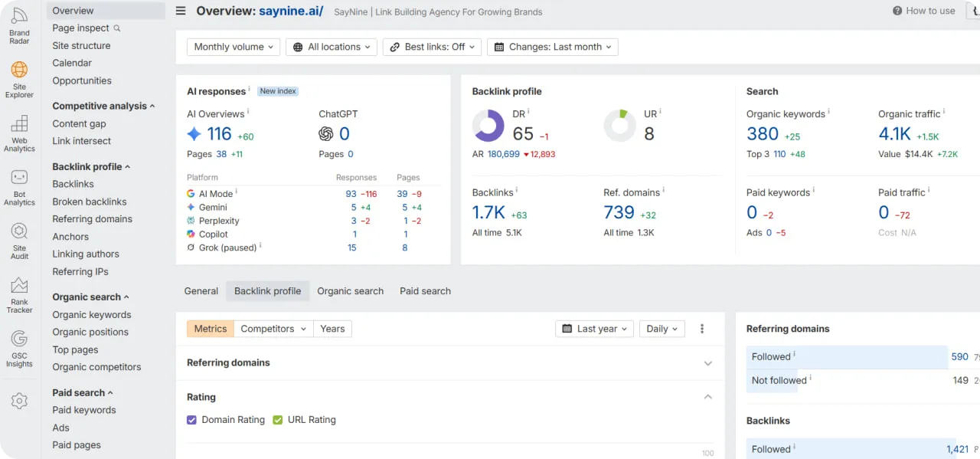Open Content gap in the sidebar
Image resolution: width=980 pixels, height=459 pixels.
79,124
